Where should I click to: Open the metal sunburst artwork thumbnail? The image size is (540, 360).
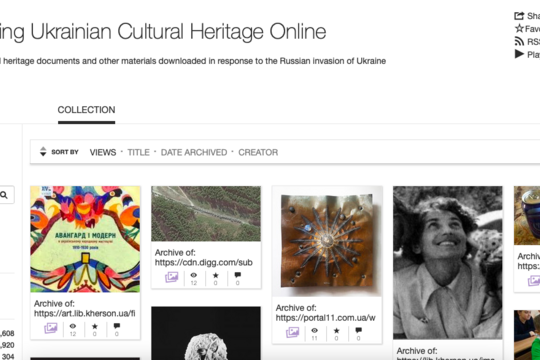click(x=327, y=241)
